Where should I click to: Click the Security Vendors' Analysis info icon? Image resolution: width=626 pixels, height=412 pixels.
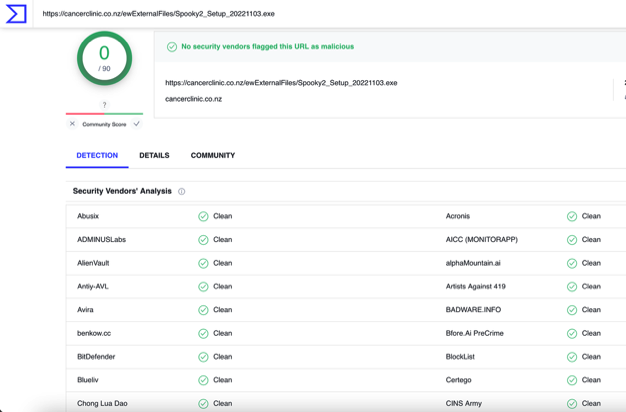click(x=181, y=191)
